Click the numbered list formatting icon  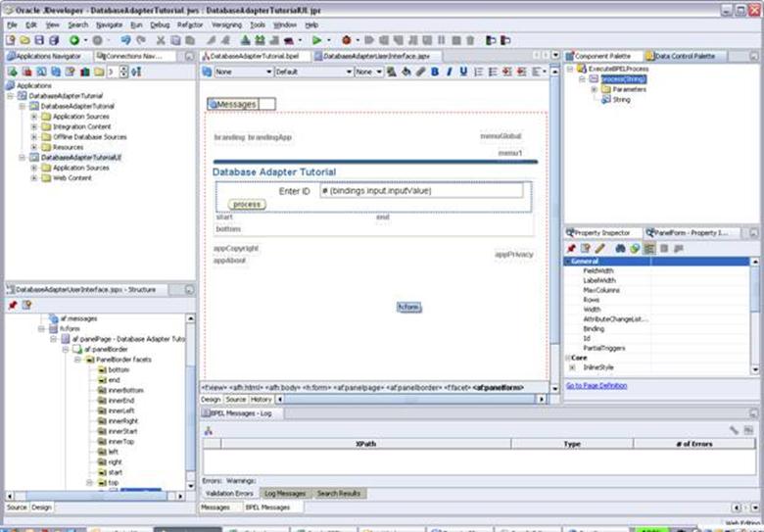click(478, 73)
